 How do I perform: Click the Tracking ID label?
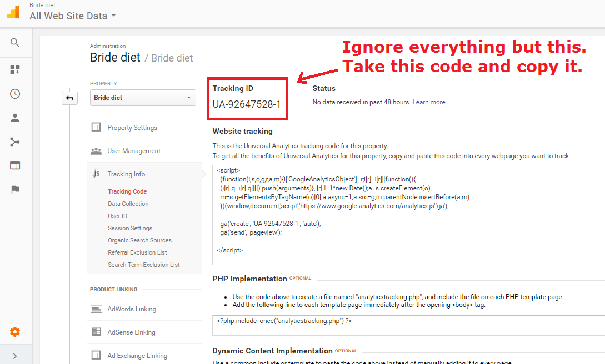pyautogui.click(x=233, y=89)
